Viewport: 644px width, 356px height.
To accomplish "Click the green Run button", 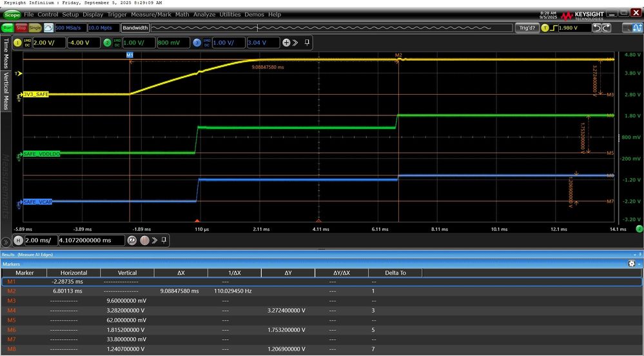I will [7, 28].
